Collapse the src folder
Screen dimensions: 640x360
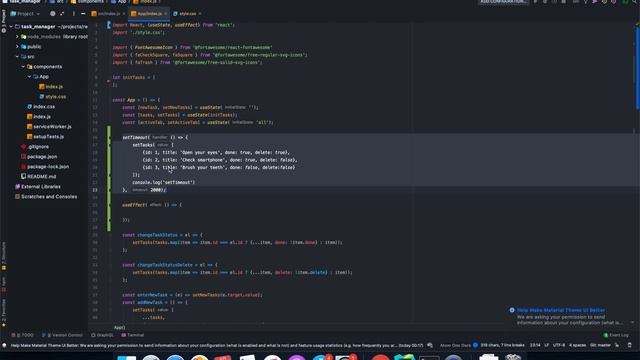pyautogui.click(x=17, y=56)
